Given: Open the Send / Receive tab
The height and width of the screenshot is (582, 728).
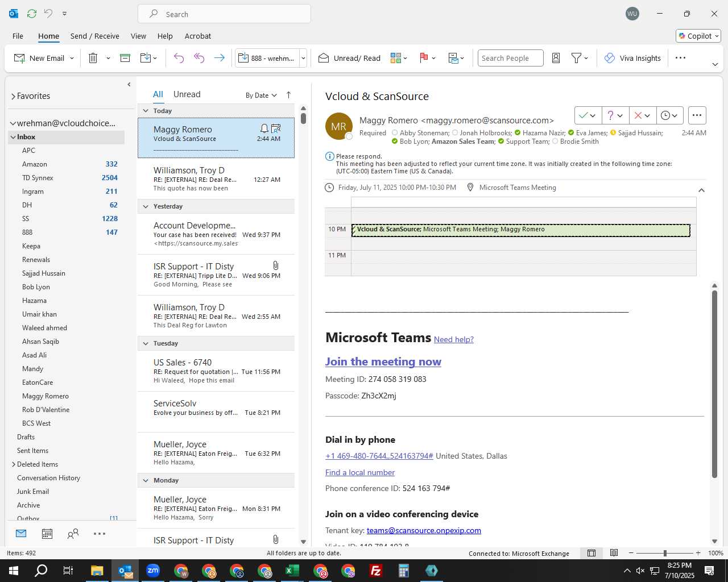Looking at the screenshot, I should [x=95, y=36].
